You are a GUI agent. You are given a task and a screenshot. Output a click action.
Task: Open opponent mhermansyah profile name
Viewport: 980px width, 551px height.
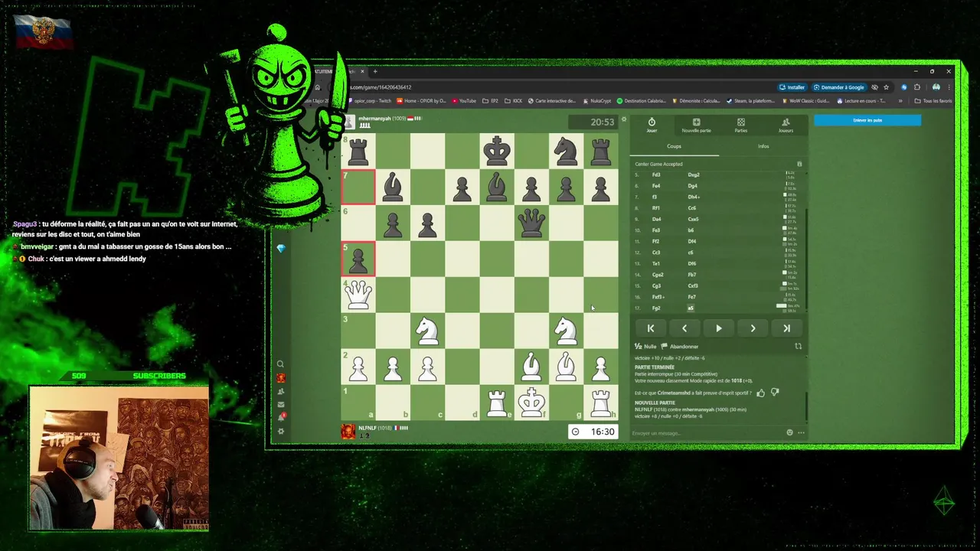[x=374, y=119]
